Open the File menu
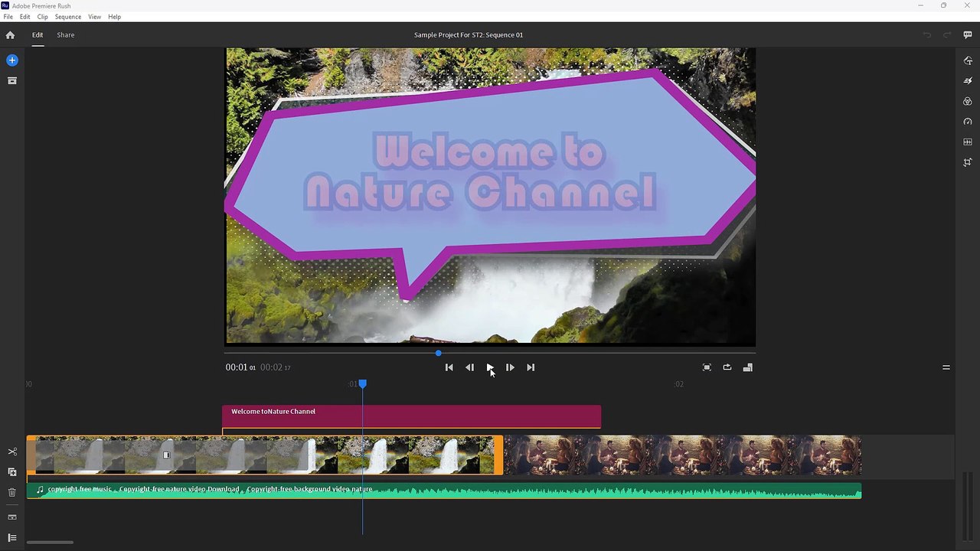This screenshot has width=980, height=551. click(8, 17)
